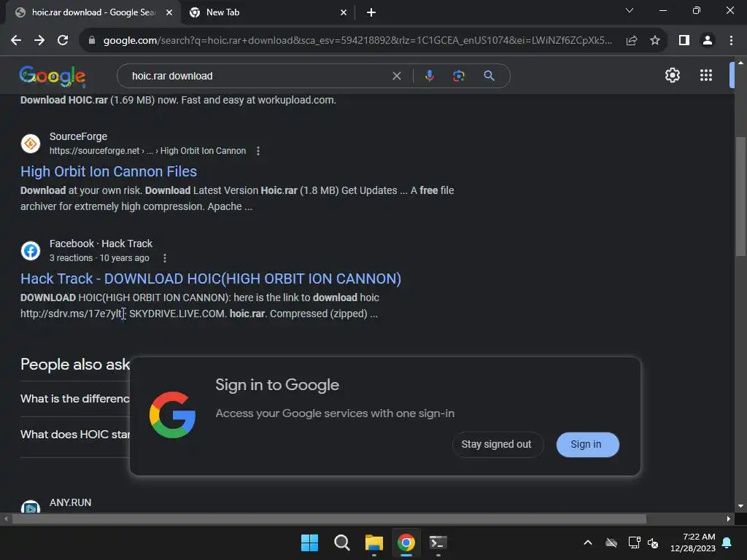Open the Chrome profile menu
747x560 pixels.
(708, 41)
